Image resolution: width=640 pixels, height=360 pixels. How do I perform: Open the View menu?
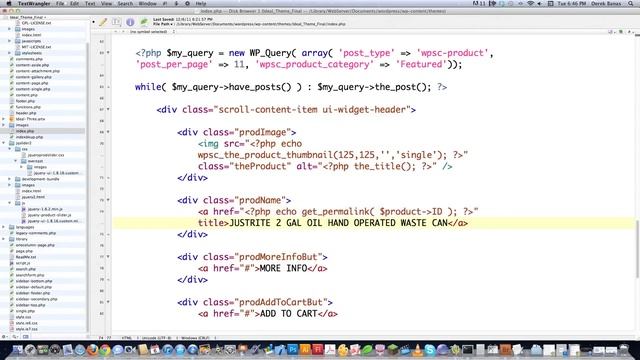pos(106,3)
